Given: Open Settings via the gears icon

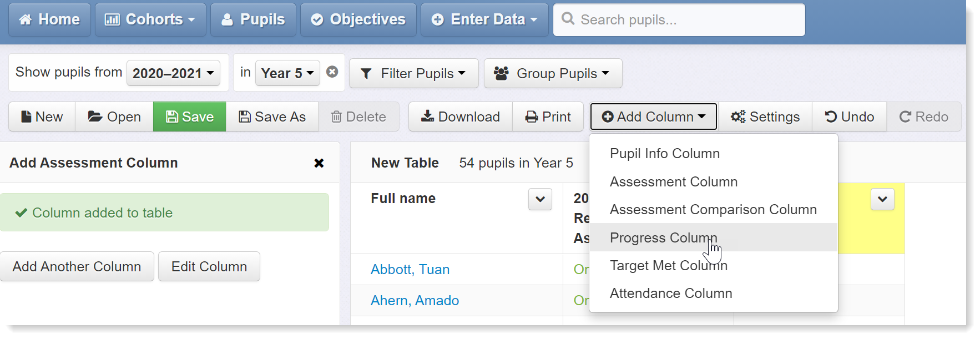Looking at the screenshot, I should (x=738, y=117).
